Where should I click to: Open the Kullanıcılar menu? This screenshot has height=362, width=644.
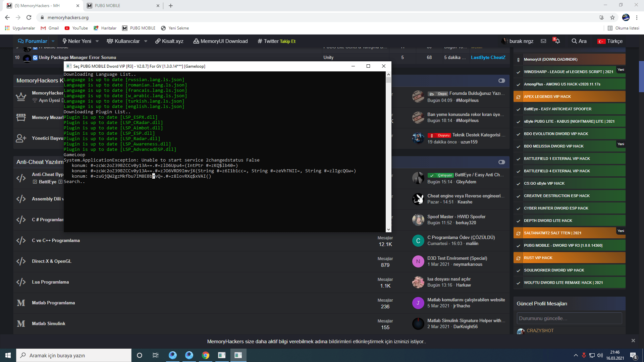click(123, 41)
